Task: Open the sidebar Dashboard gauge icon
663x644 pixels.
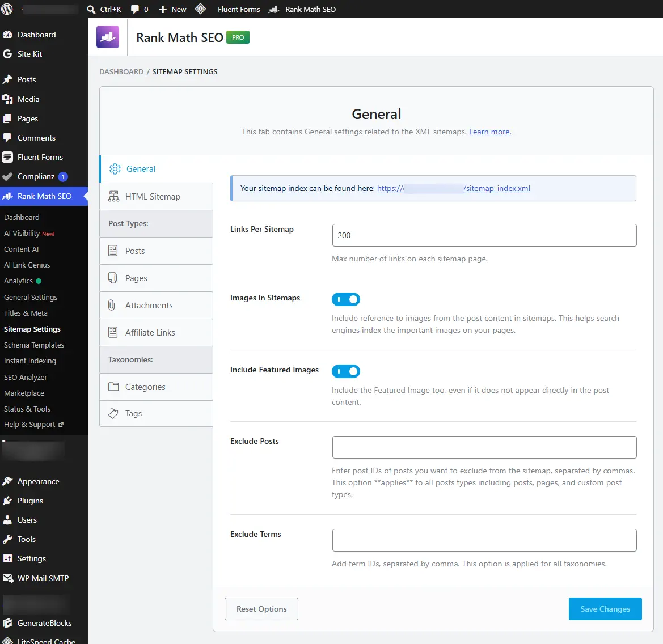Action: click(x=7, y=35)
